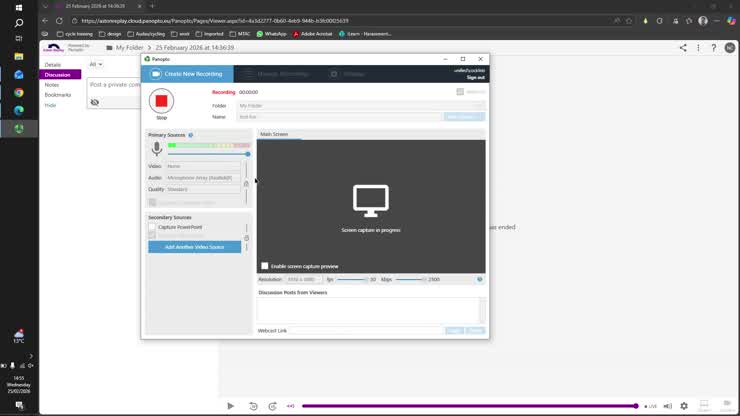Click the Windows Start button
Screen dimensions: 740x416
pyautogui.click(x=19, y=8)
